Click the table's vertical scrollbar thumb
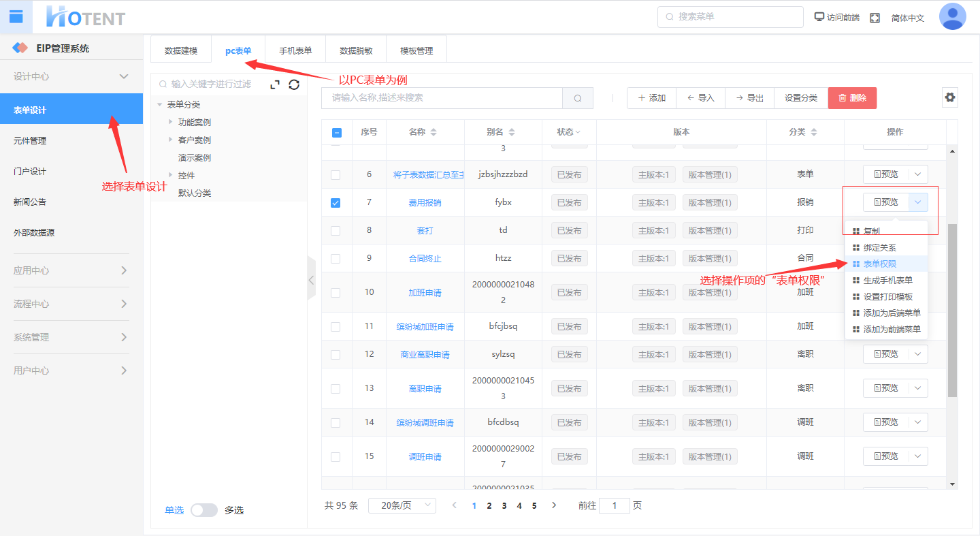 pyautogui.click(x=952, y=310)
